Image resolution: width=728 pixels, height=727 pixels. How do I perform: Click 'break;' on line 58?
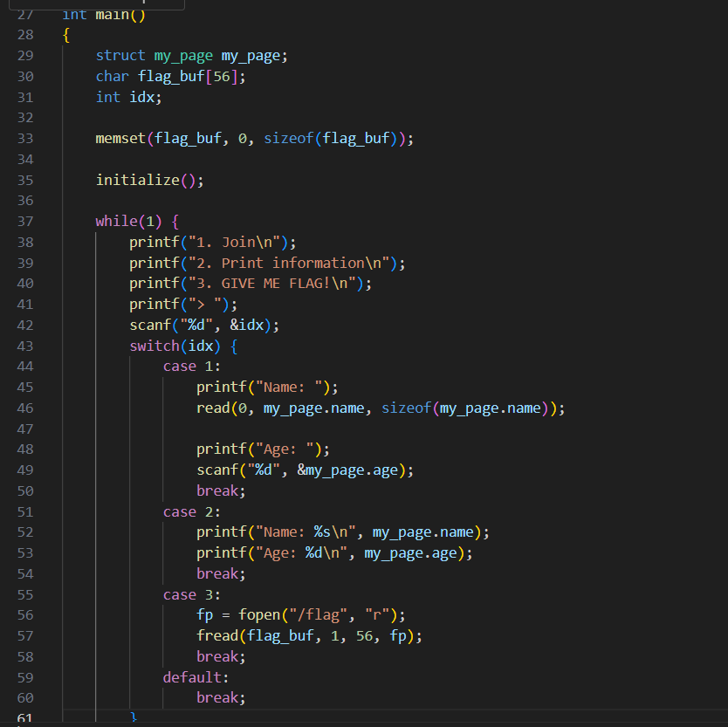(221, 657)
